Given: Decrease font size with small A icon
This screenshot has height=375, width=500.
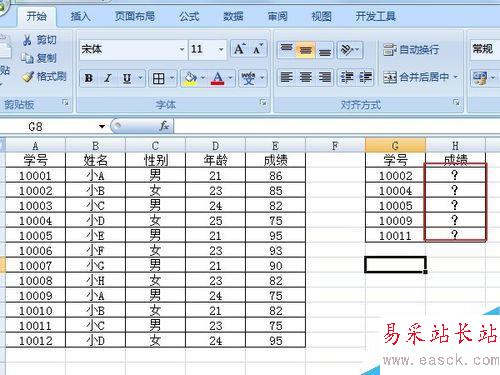Looking at the screenshot, I should click(x=258, y=49).
